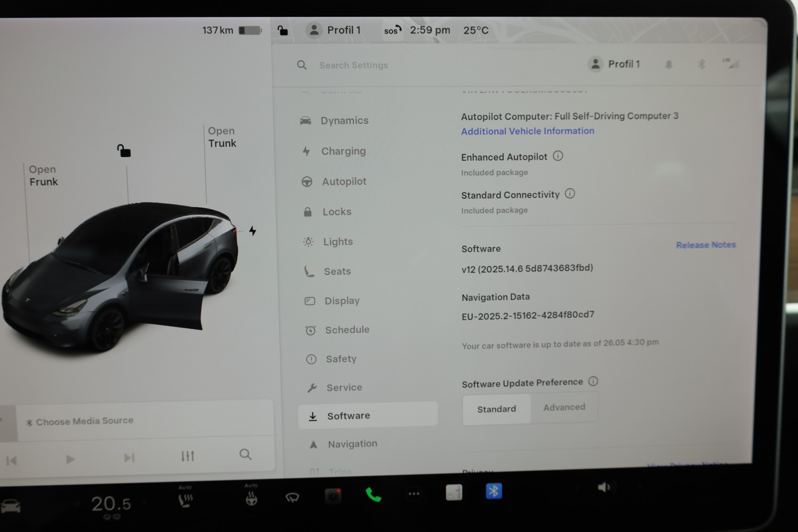The image size is (798, 532).
Task: Open the Phone app
Action: tap(373, 495)
